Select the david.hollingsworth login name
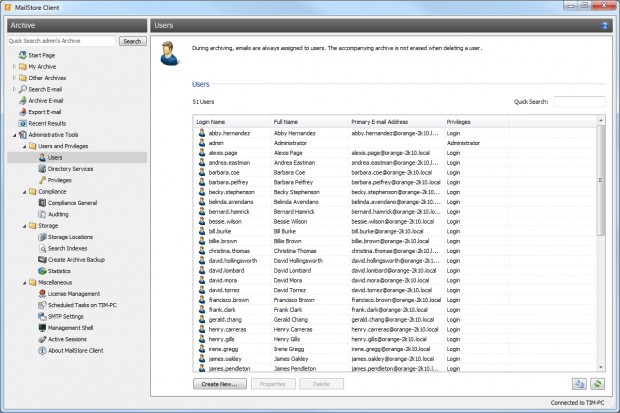The height and width of the screenshot is (413, 620). 233,261
